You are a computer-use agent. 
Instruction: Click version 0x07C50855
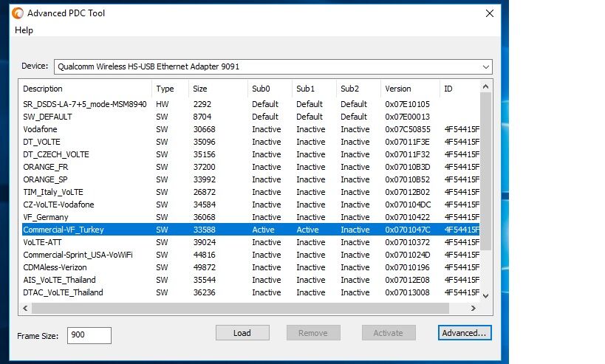pos(408,129)
